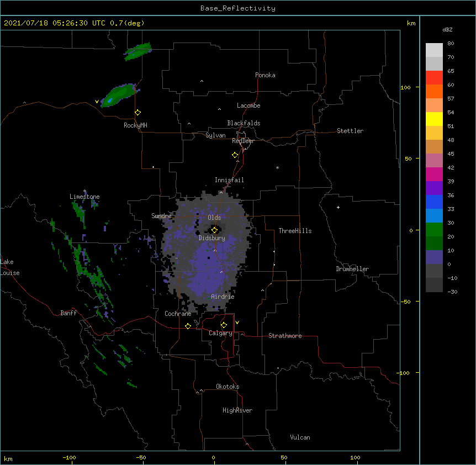Select the slate purple 10-0 dBZ legend swatch
This screenshot has height=465, width=476.
tap(434, 257)
